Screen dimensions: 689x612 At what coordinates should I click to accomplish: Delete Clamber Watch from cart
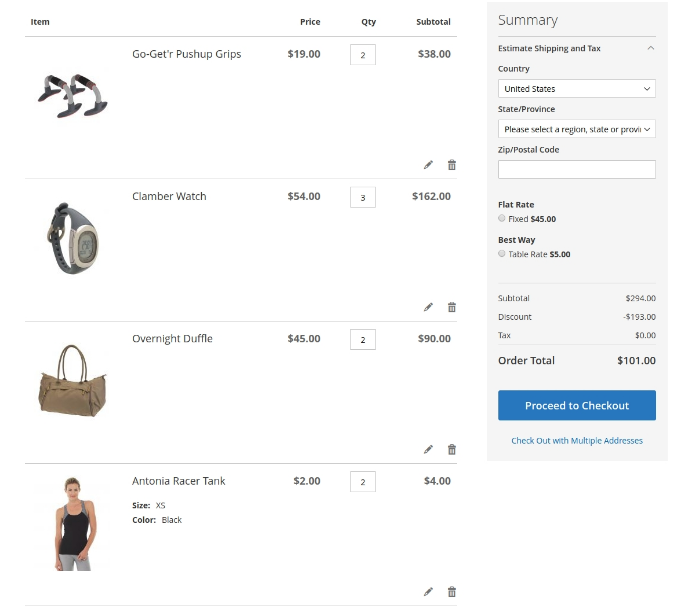(x=451, y=307)
